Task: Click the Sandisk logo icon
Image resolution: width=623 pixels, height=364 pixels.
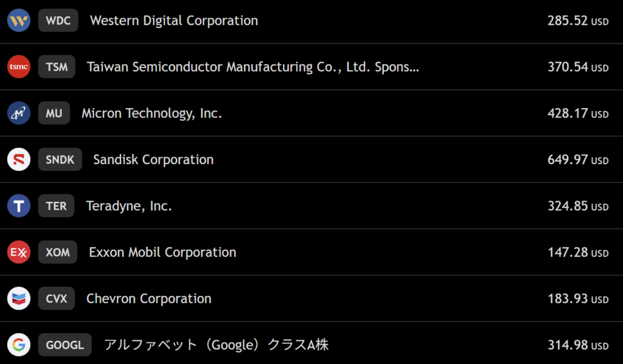Action: pyautogui.click(x=19, y=160)
